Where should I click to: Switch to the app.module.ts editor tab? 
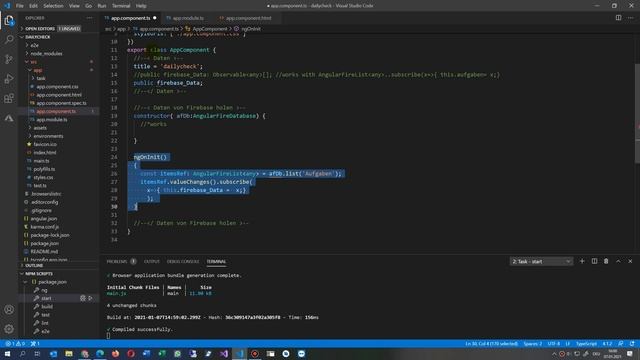click(x=188, y=18)
